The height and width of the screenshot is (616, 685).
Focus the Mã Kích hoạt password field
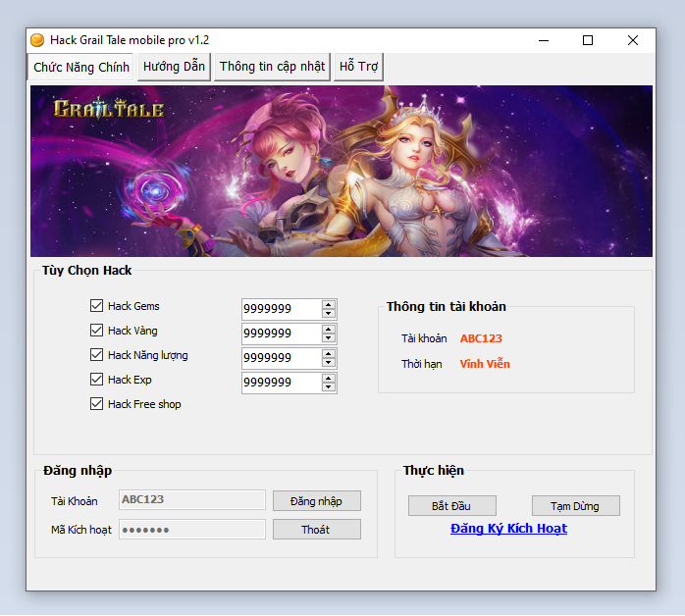pos(192,530)
